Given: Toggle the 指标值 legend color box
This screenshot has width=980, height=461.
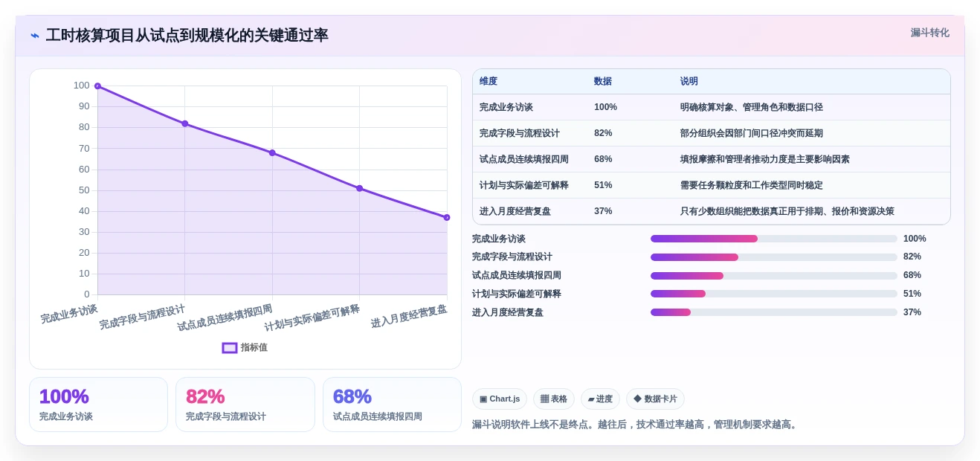Looking at the screenshot, I should 230,347.
